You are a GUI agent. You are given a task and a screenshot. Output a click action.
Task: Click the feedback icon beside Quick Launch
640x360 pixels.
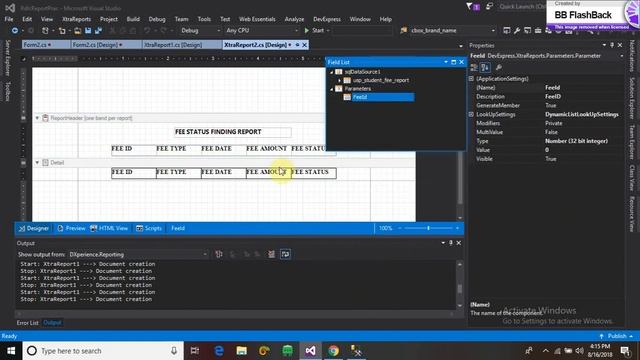[x=489, y=7]
